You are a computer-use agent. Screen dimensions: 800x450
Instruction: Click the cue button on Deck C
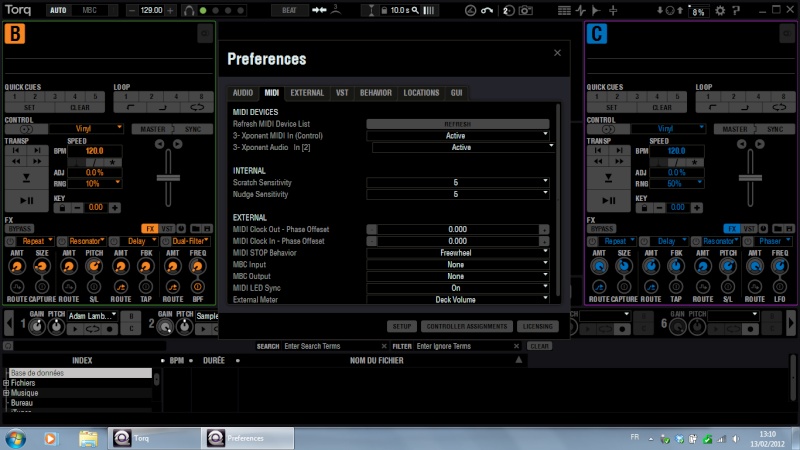pos(608,178)
